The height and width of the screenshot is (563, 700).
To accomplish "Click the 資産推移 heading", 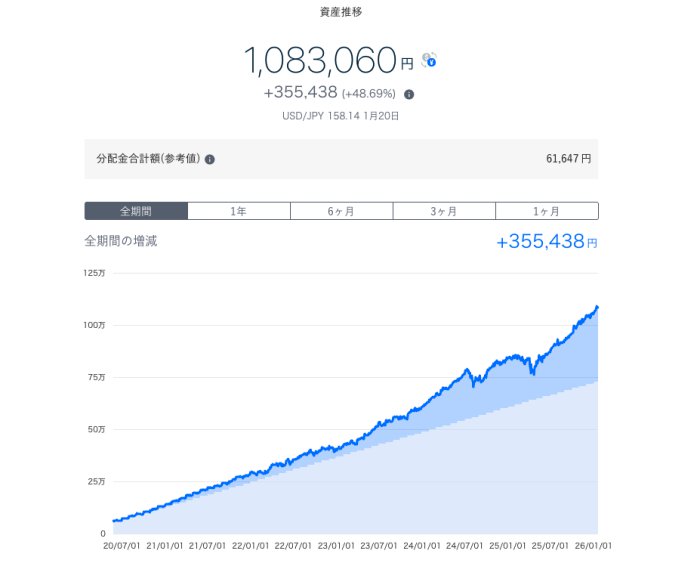I will 341,12.
